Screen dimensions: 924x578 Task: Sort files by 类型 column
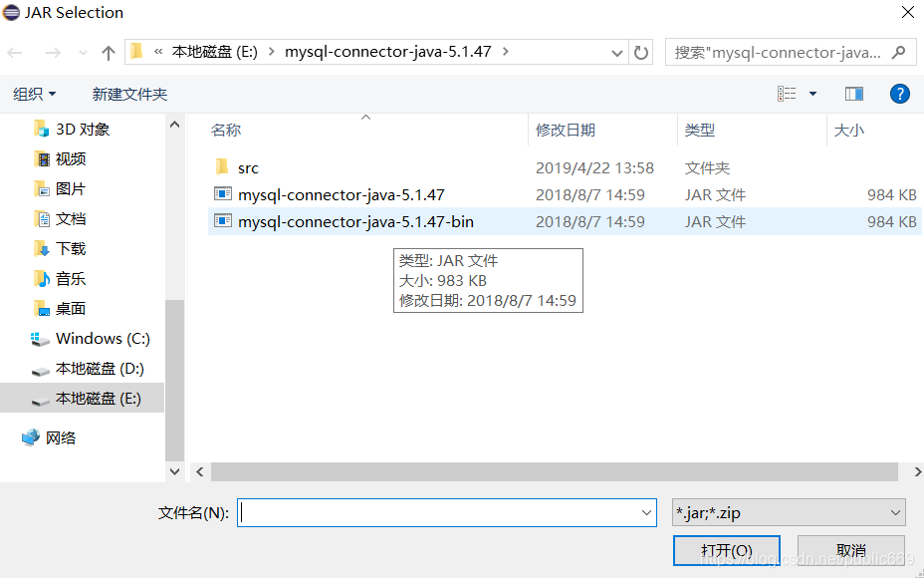[700, 130]
